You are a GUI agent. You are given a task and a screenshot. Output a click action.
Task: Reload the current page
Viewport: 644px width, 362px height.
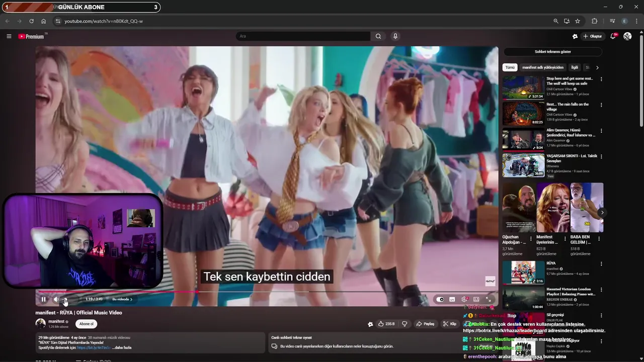[x=31, y=21]
